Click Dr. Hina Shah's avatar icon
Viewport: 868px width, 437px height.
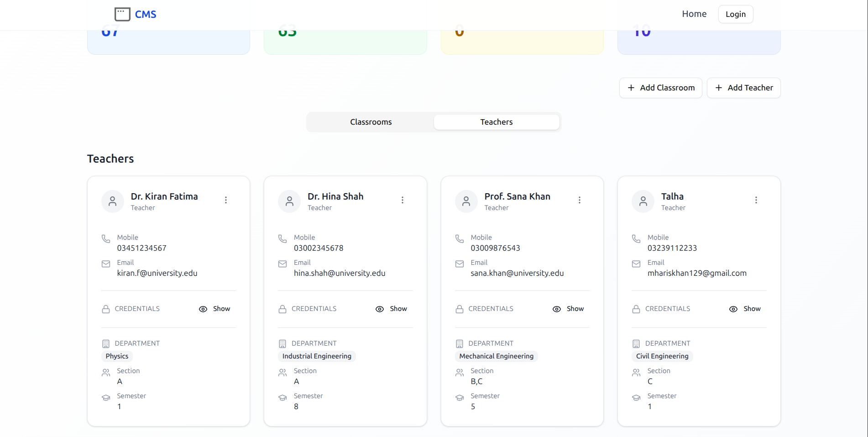[289, 201]
